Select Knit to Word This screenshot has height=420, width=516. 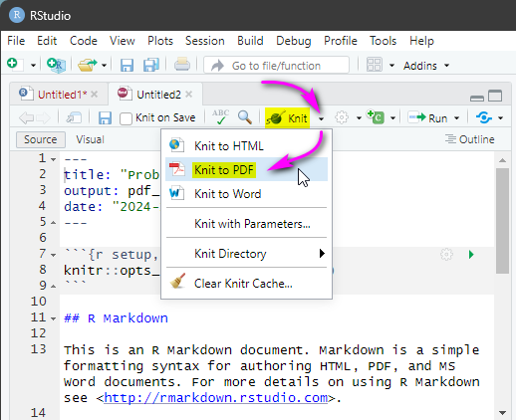point(246,194)
